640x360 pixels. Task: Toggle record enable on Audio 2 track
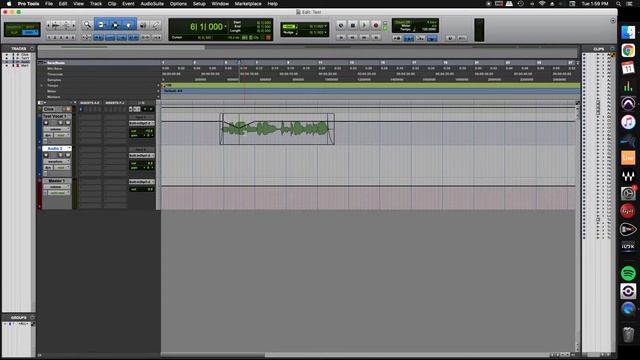click(x=46, y=155)
